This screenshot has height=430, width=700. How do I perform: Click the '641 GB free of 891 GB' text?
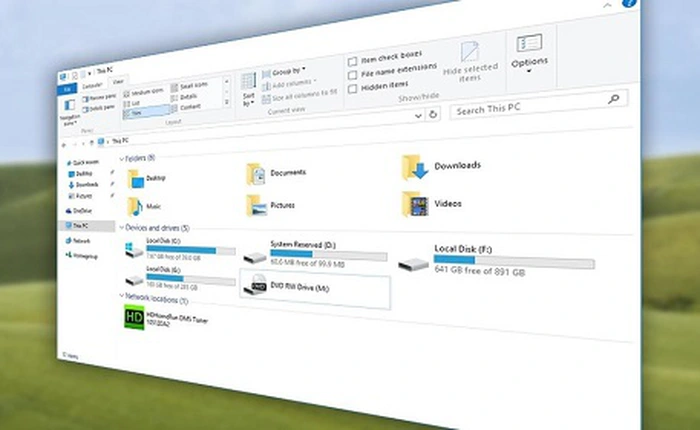point(479,271)
